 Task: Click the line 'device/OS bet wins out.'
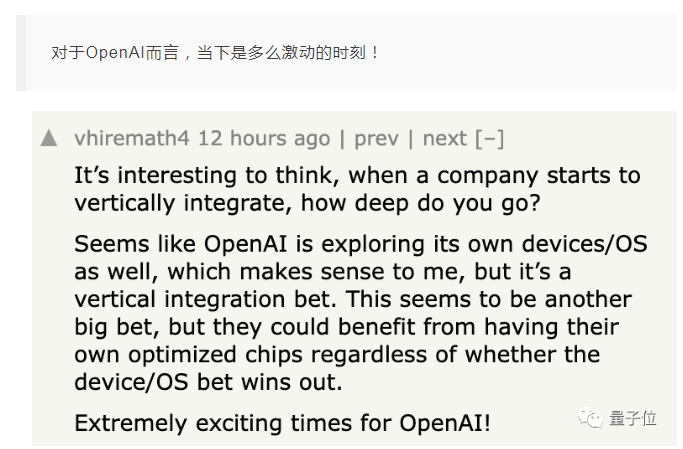pos(208,382)
